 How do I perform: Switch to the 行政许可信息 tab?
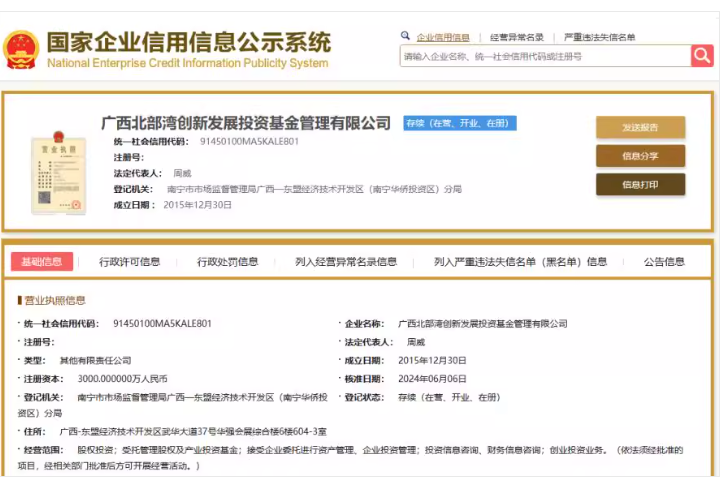[x=130, y=262]
